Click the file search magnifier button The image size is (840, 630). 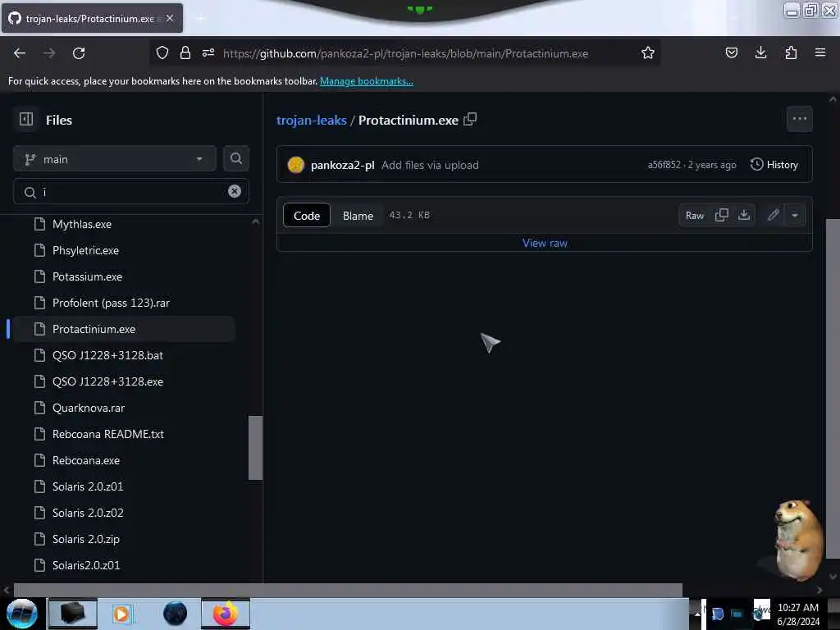click(235, 158)
